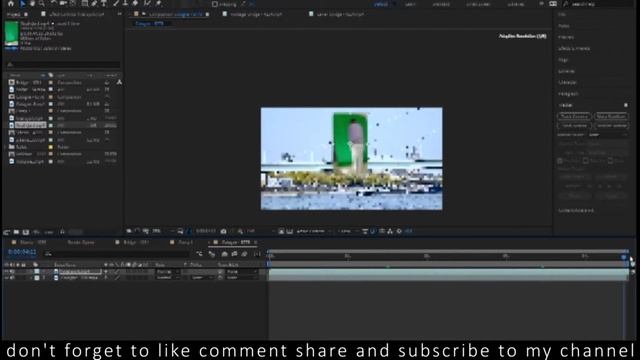Toggle transparency grid below the viewer
The height and width of the screenshot is (360, 640).
pyautogui.click(x=289, y=231)
